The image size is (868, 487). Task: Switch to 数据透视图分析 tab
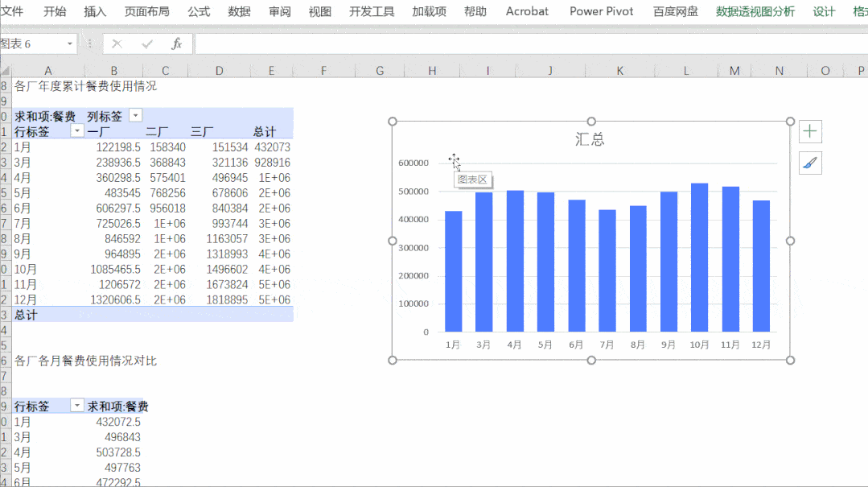pos(755,11)
